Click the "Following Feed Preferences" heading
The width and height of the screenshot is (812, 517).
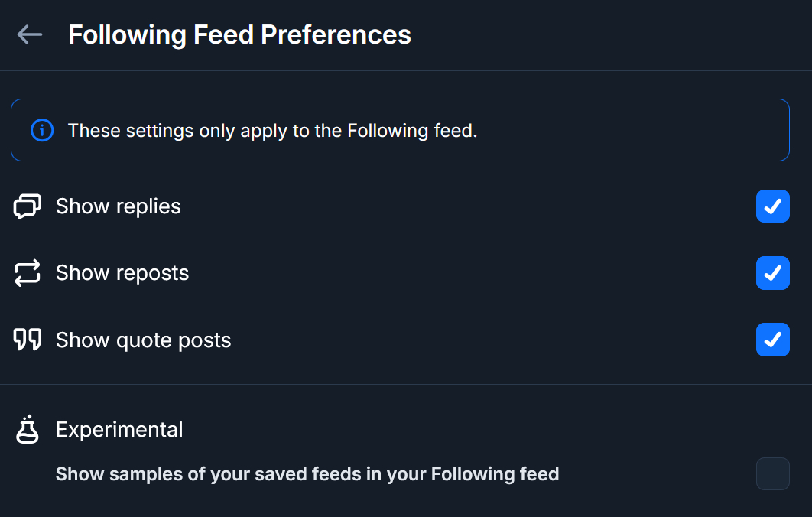239,35
